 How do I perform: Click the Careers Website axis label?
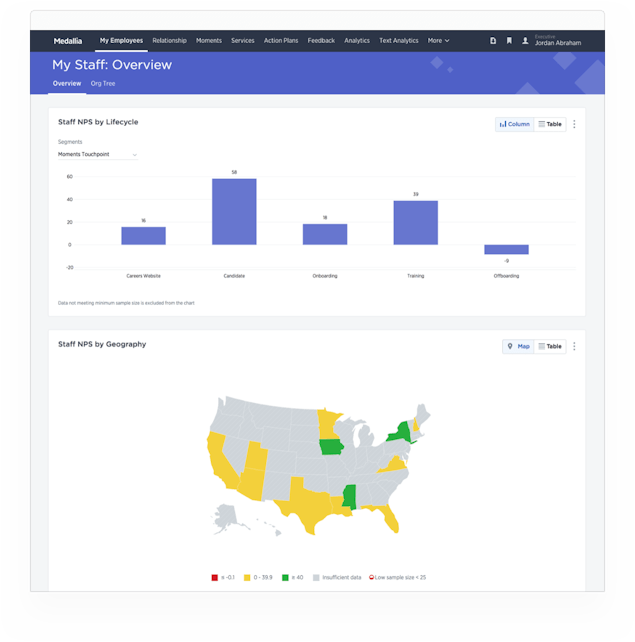pyautogui.click(x=144, y=276)
